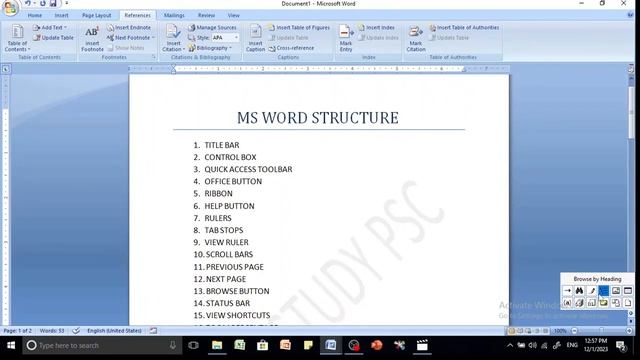Click the volume icon in system tray

coord(533,345)
